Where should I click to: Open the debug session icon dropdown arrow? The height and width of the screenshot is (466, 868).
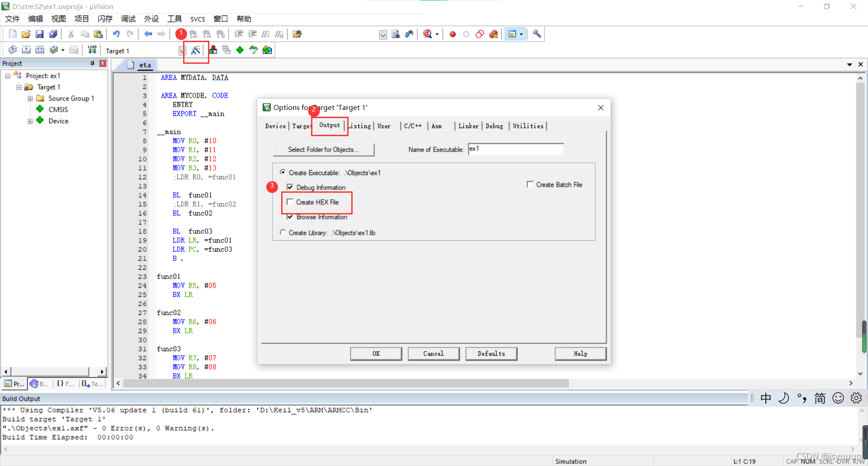[437, 34]
